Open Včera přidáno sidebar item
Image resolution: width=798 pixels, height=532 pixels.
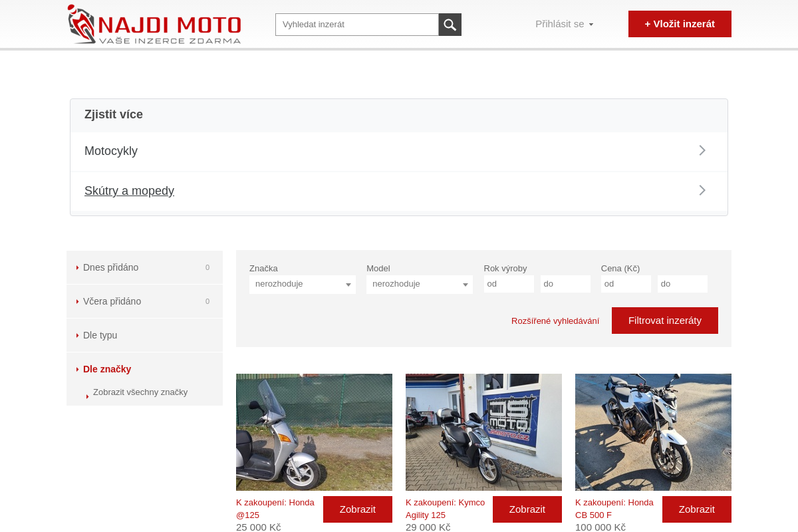coord(112,301)
